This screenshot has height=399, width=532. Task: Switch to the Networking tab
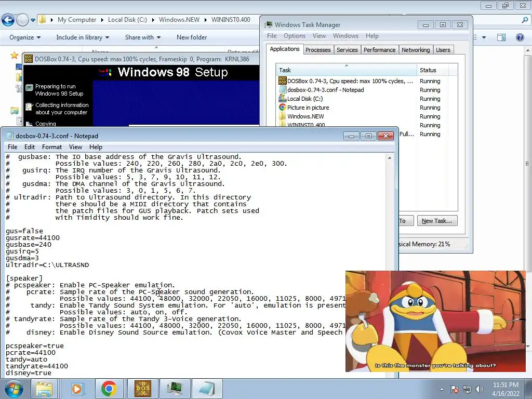click(x=416, y=50)
